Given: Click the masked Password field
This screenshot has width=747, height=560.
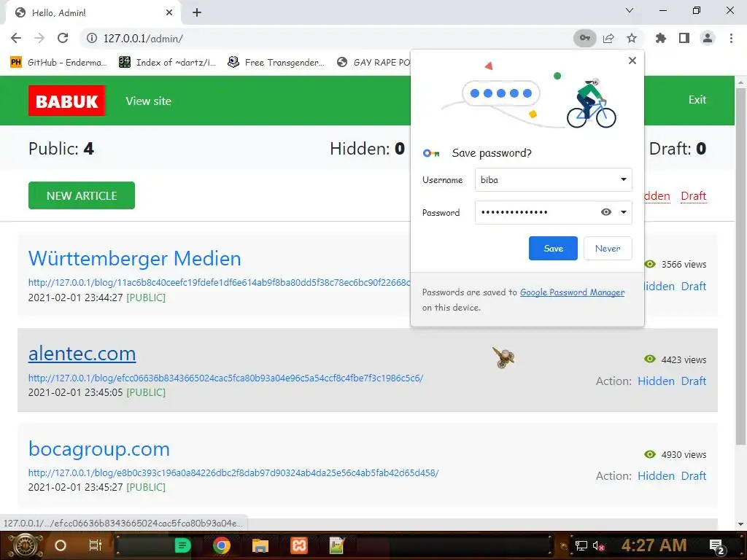Looking at the screenshot, I should click(553, 212).
